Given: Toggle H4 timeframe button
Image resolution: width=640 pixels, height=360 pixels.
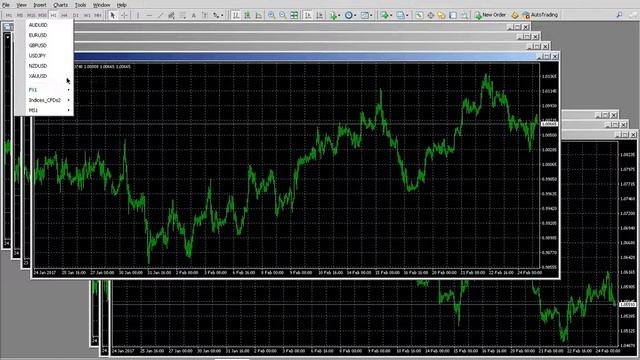Looking at the screenshot, I should point(64,15).
